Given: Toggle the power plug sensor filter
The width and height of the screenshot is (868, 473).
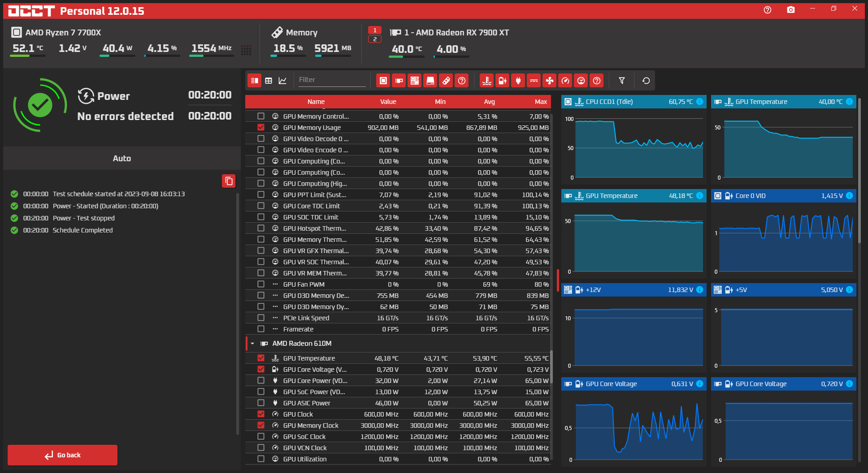Looking at the screenshot, I should click(518, 81).
